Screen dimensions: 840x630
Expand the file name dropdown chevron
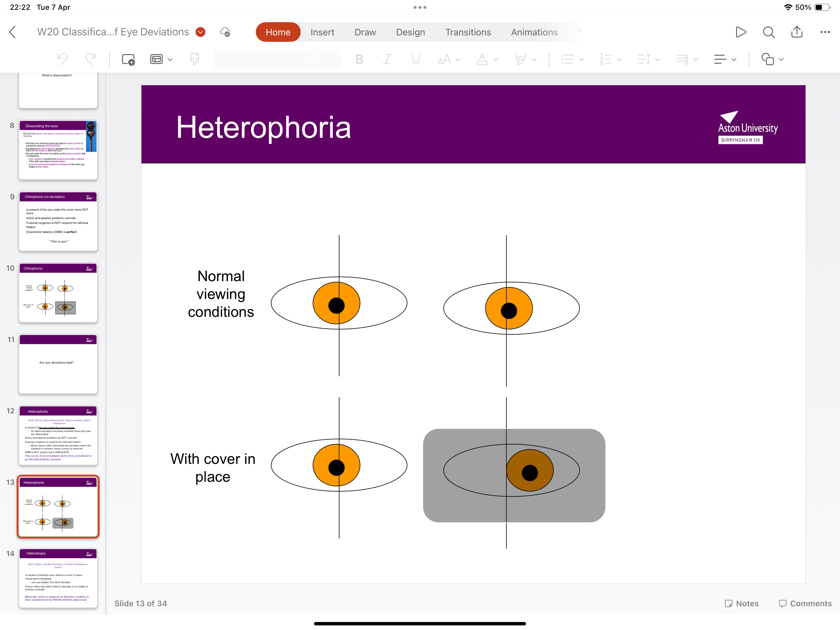click(x=200, y=32)
